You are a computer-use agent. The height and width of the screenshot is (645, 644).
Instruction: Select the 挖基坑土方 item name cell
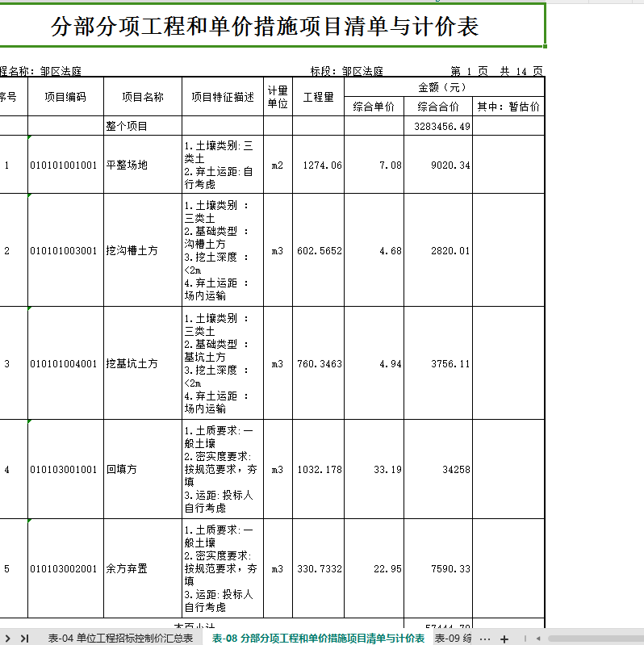coord(143,363)
